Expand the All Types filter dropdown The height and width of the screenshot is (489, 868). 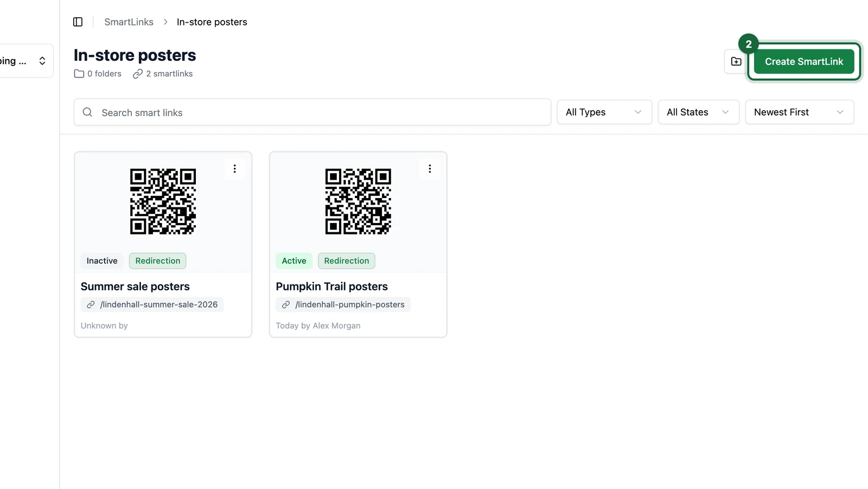coord(604,112)
